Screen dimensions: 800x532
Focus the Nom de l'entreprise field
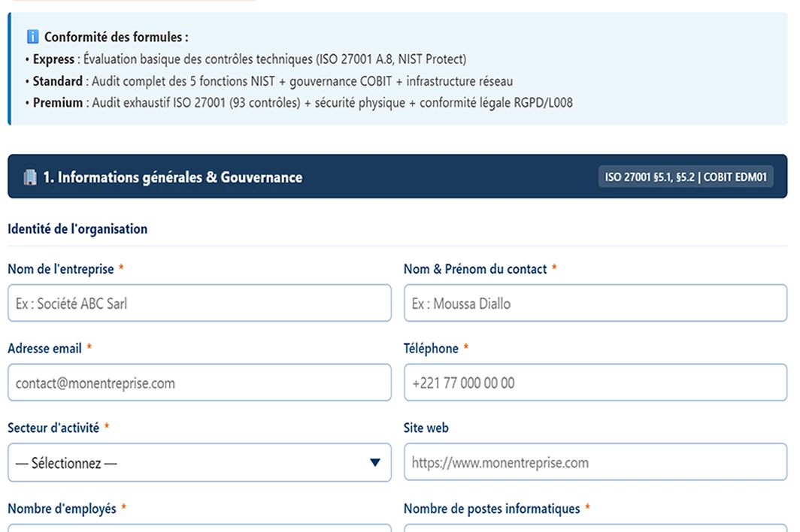click(199, 304)
